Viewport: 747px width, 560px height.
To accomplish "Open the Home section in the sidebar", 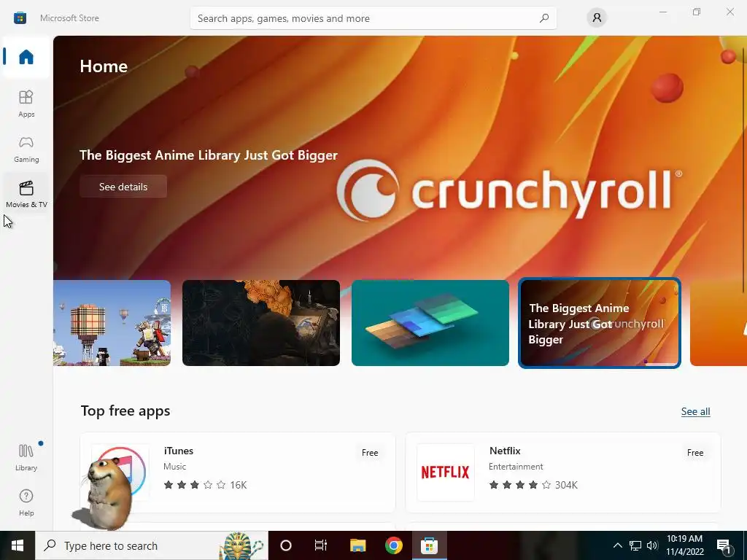I will click(26, 57).
